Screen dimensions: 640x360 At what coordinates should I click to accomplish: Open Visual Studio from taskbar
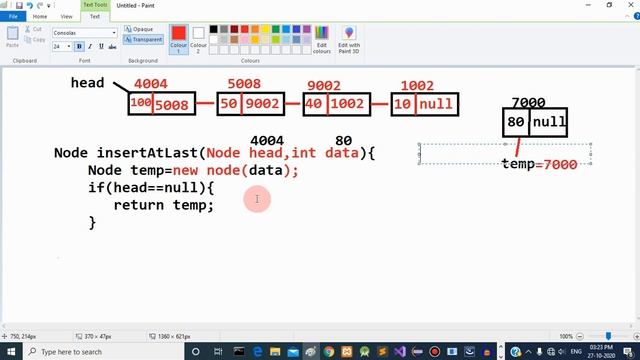(x=400, y=351)
